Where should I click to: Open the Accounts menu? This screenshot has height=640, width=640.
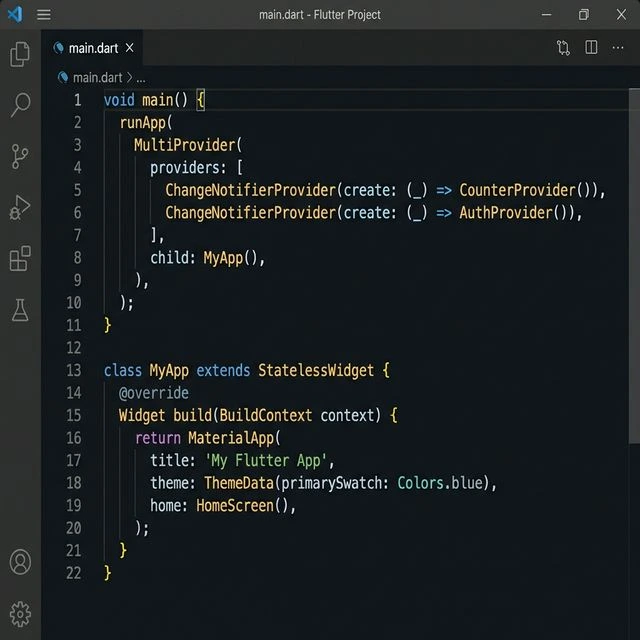tap(20, 562)
